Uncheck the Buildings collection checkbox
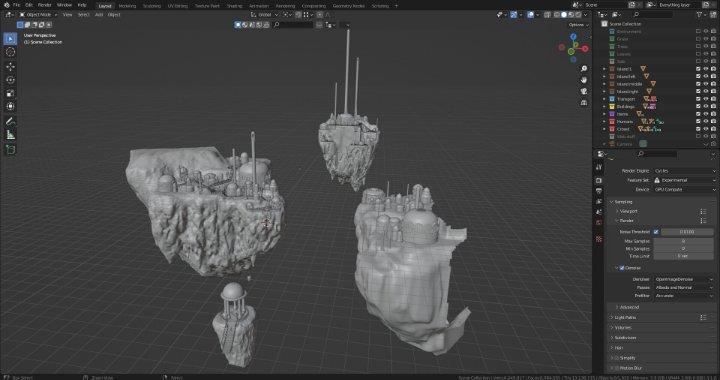The width and height of the screenshot is (720, 380). (x=698, y=106)
